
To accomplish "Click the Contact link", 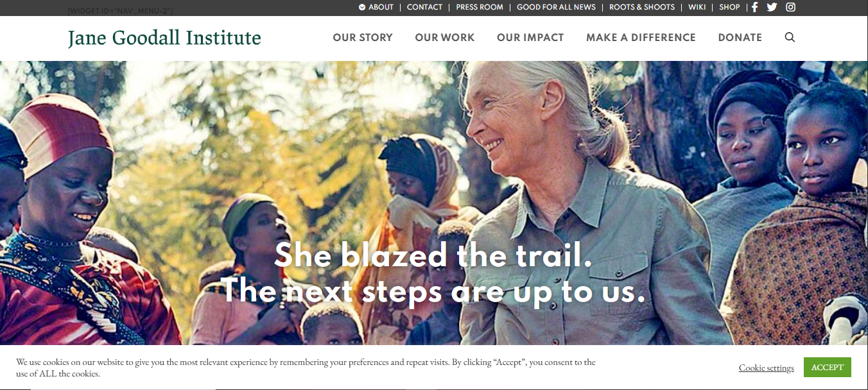I will 424,7.
